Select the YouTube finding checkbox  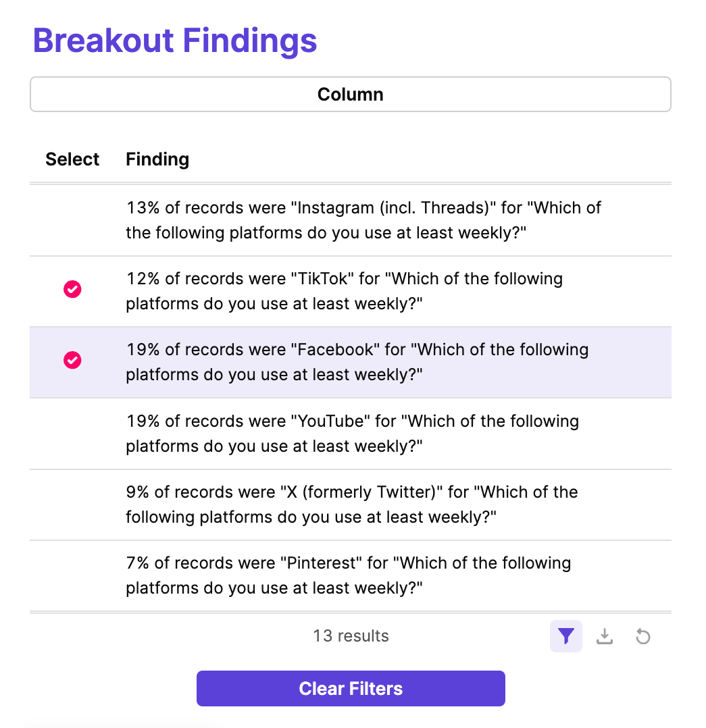point(72,433)
